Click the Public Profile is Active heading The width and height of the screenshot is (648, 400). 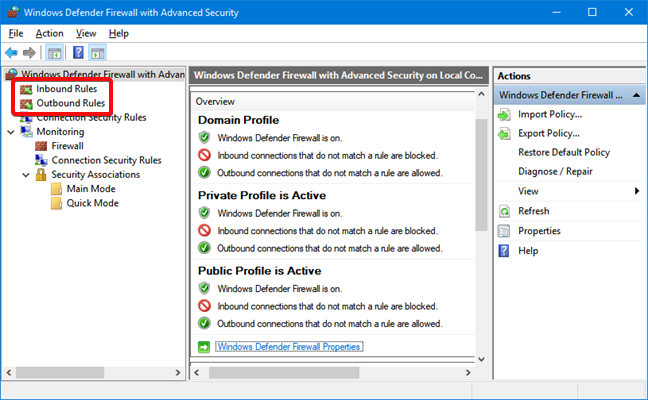coord(260,271)
